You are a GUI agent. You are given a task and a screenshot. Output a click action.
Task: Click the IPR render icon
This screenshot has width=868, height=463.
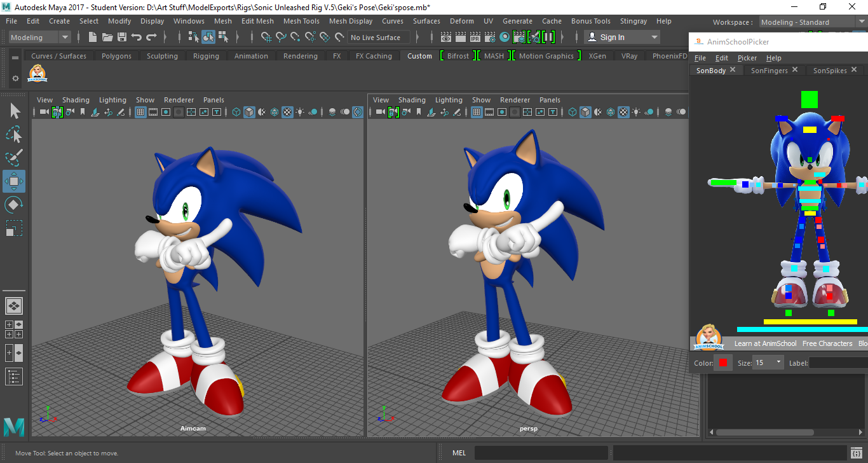(475, 38)
